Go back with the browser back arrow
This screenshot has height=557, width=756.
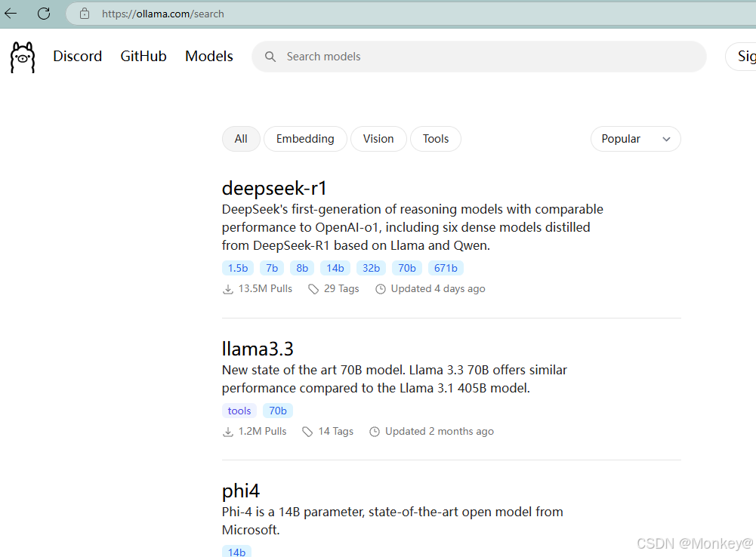pos(11,14)
